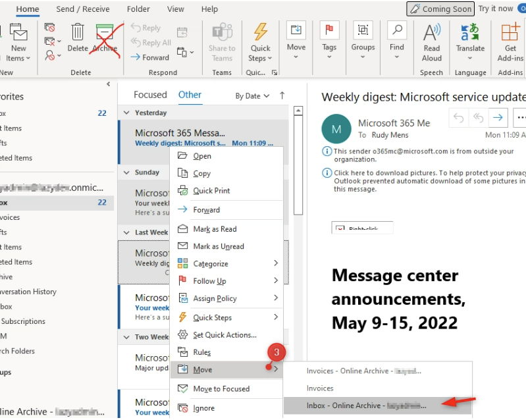Image resolution: width=526 pixels, height=420 pixels.
Task: Collapse the Yesterday group
Action: click(x=126, y=113)
